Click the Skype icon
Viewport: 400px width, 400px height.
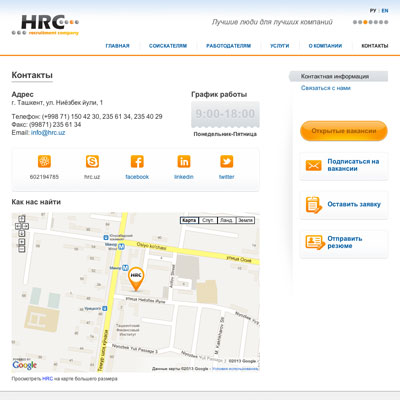pos(92,161)
